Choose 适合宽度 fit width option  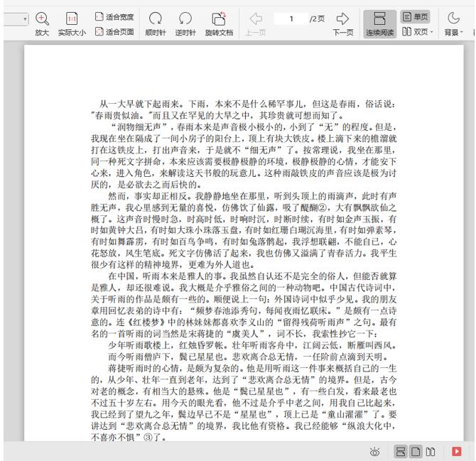[114, 16]
